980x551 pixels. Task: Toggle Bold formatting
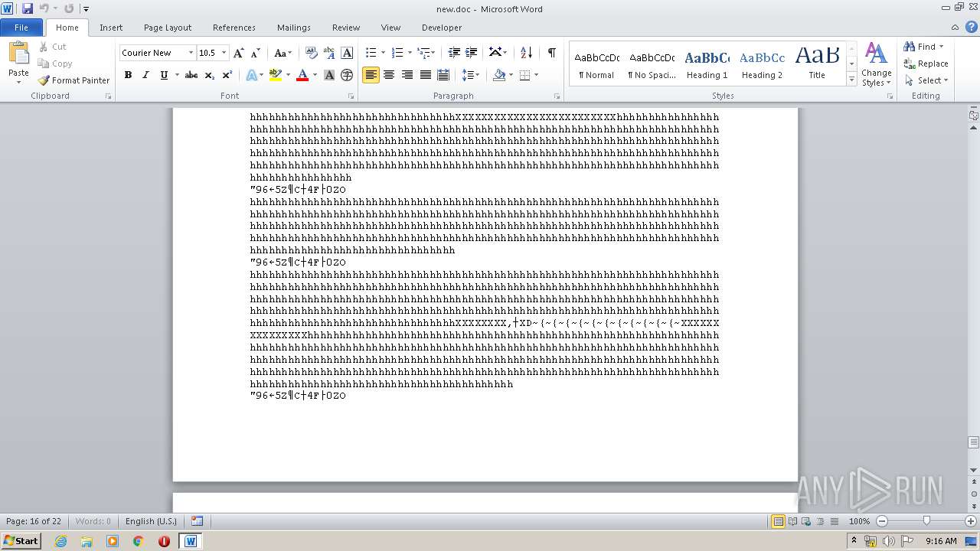click(x=128, y=75)
